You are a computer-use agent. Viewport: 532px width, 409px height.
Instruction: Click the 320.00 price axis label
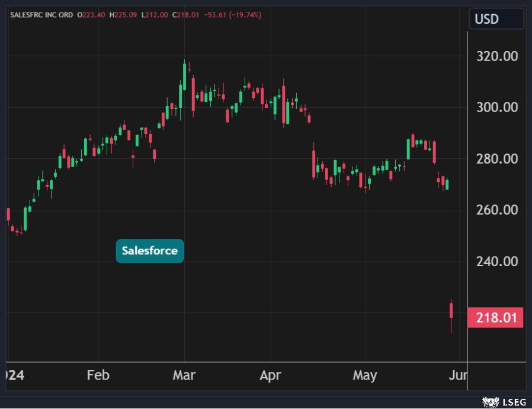pos(497,56)
